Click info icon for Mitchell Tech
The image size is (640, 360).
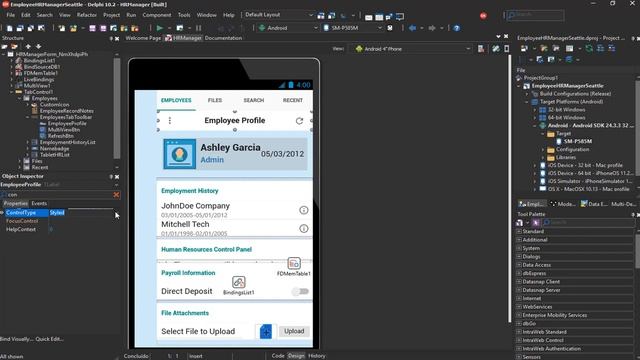304,228
